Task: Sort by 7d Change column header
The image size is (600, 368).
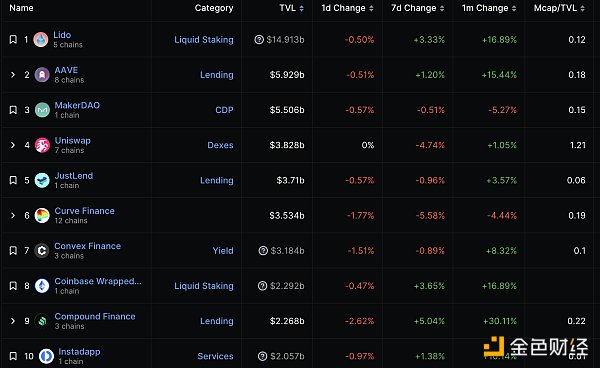Action: coord(417,8)
